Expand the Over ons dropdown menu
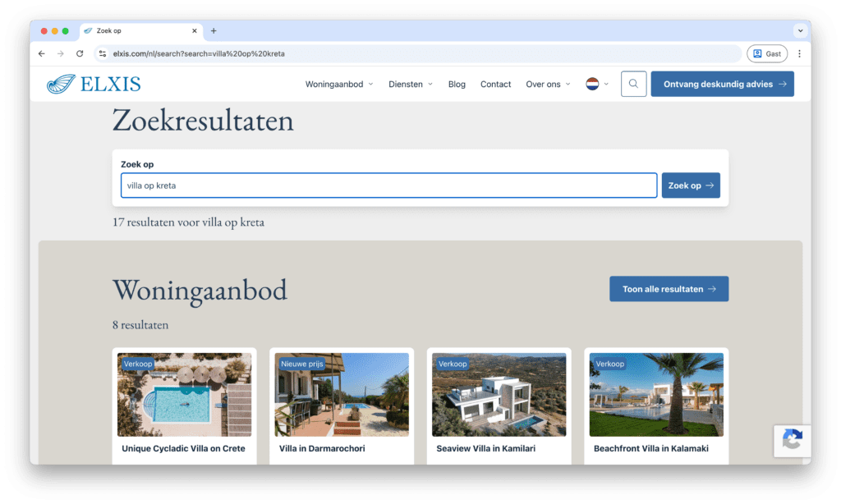 [x=548, y=84]
